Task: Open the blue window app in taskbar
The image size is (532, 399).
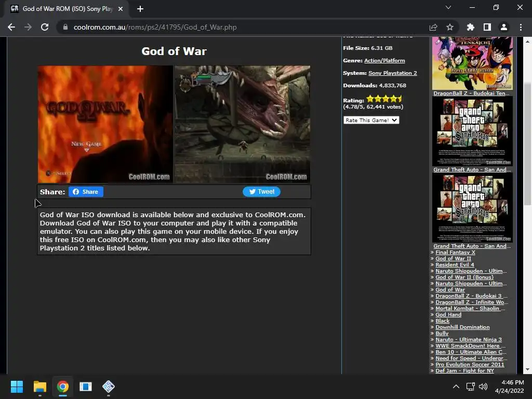Action: pyautogui.click(x=86, y=387)
